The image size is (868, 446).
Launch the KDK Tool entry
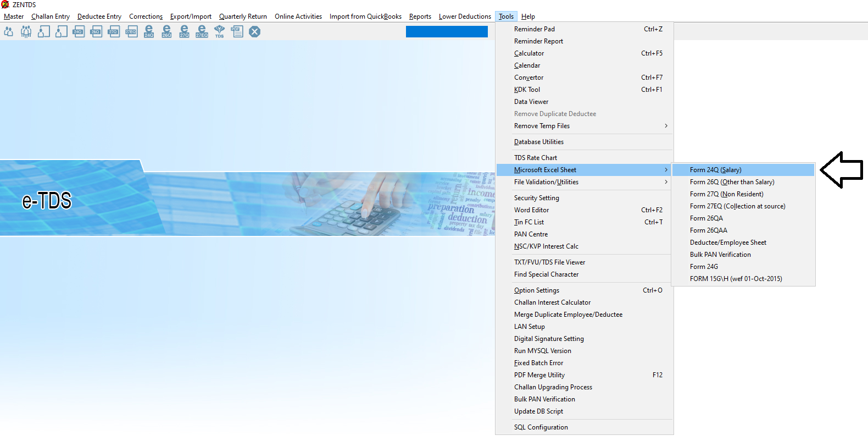pyautogui.click(x=585, y=90)
